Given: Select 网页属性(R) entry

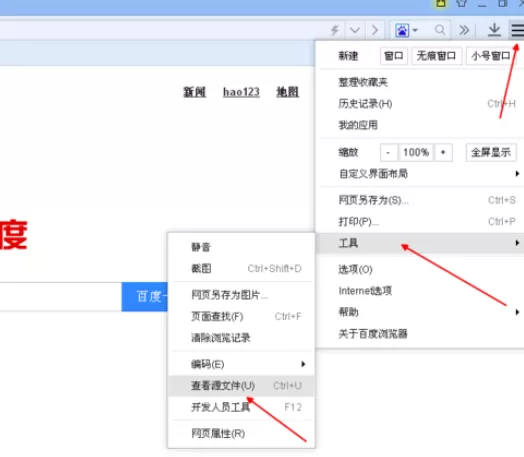Looking at the screenshot, I should click(241, 434).
